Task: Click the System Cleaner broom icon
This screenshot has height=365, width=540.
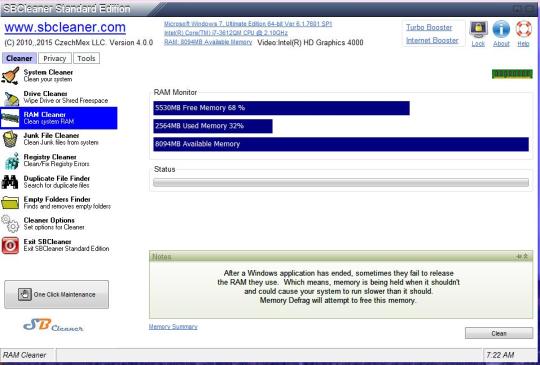Action: (10, 76)
